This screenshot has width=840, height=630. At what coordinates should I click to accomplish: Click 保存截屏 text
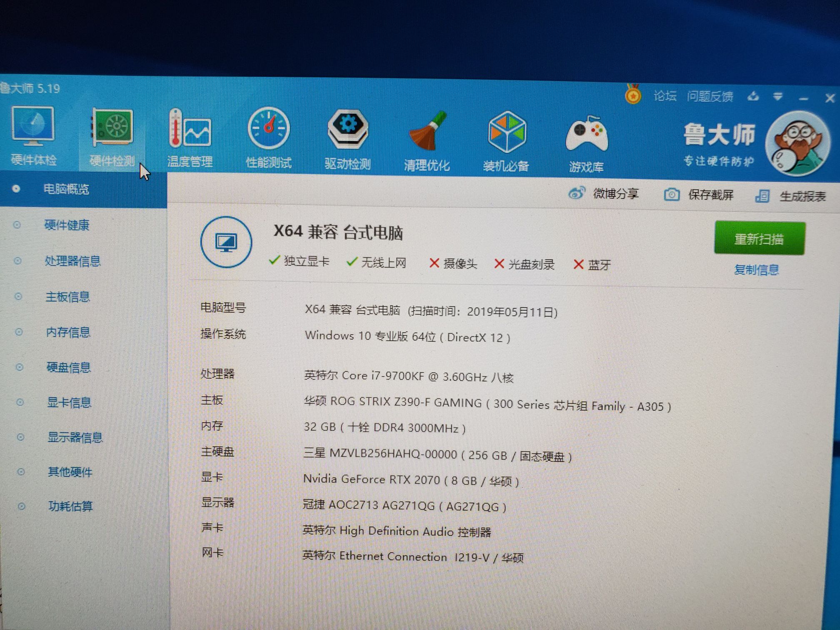click(x=711, y=195)
